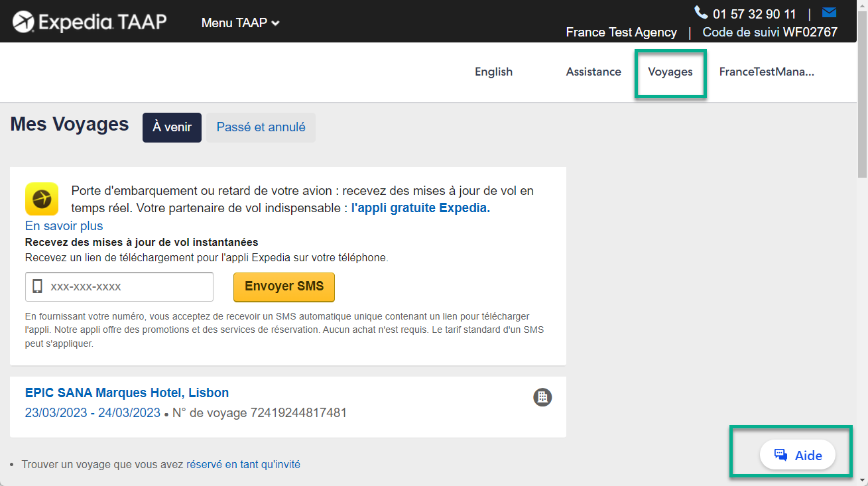The image size is (868, 486).
Task: Click dates 23/03/2023 - 24/03/2023
Action: click(x=93, y=413)
